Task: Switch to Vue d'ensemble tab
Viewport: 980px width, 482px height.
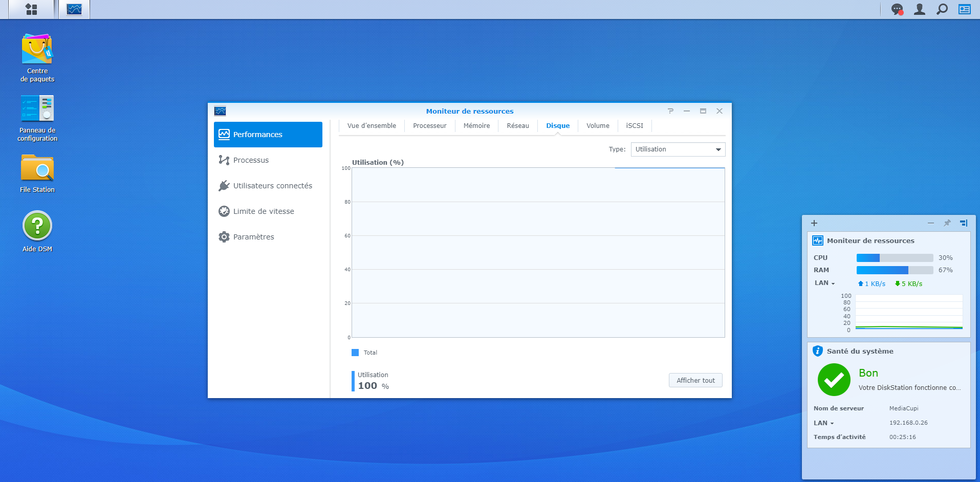Action: point(372,126)
